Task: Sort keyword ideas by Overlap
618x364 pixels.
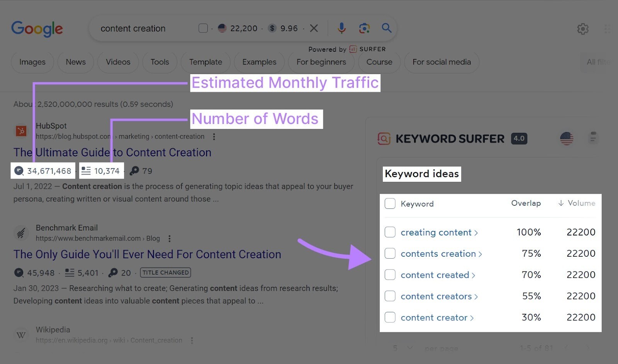Action: 526,203
